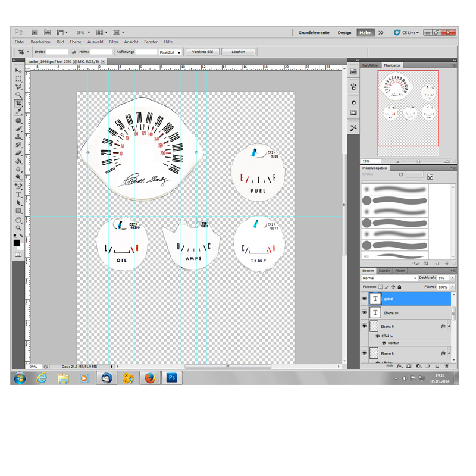
Task: Select the Blur tool
Action: pyautogui.click(x=18, y=169)
